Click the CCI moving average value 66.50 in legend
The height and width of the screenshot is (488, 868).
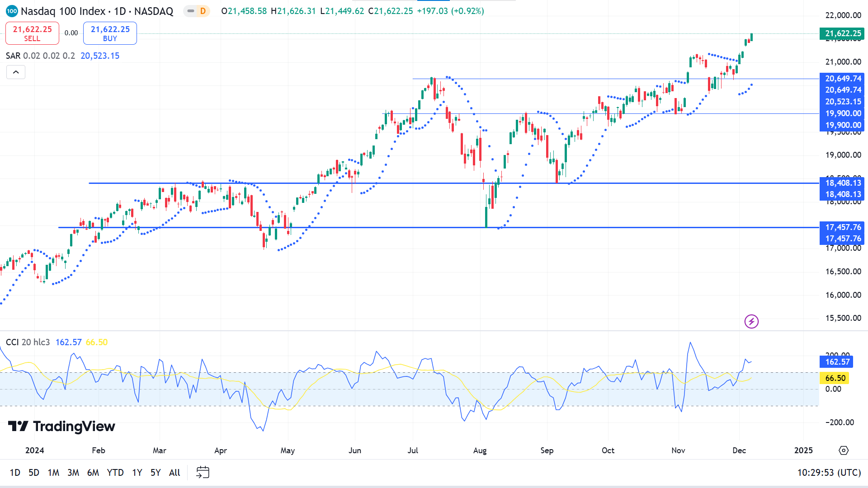pyautogui.click(x=97, y=342)
